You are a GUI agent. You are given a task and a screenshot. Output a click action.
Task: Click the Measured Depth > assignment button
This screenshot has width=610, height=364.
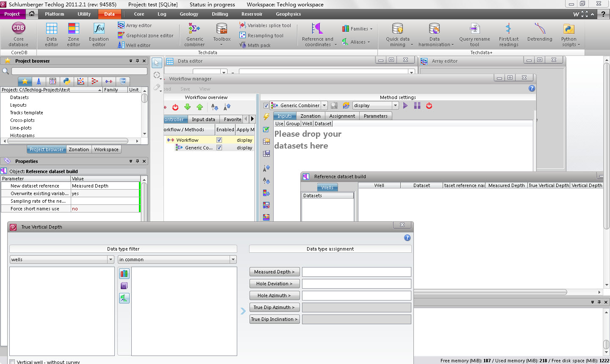pos(274,272)
